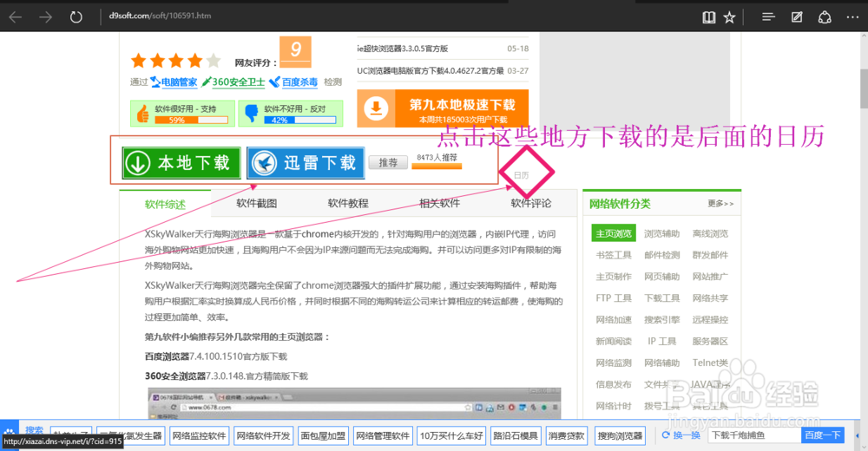Go forward to the next page
Screen dimensions: 868x451
click(45, 17)
